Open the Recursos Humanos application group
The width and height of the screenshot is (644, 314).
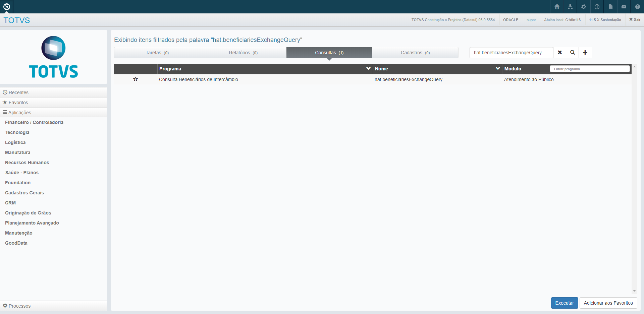click(27, 163)
